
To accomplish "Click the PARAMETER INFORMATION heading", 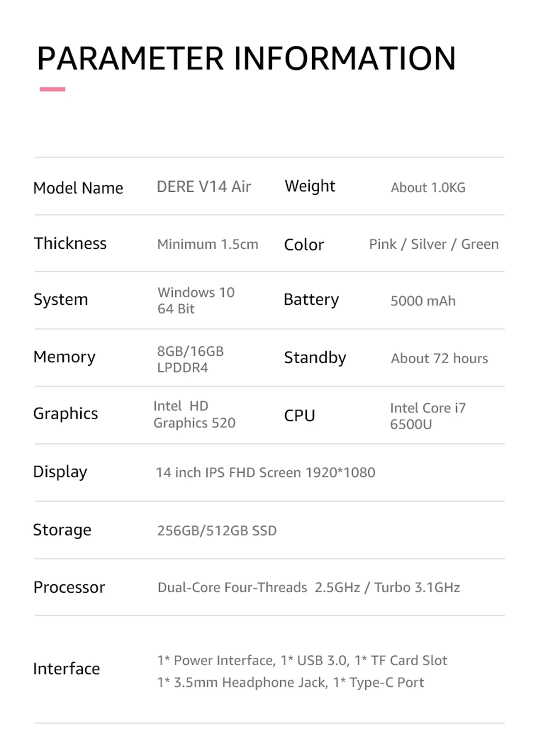I will [x=246, y=59].
